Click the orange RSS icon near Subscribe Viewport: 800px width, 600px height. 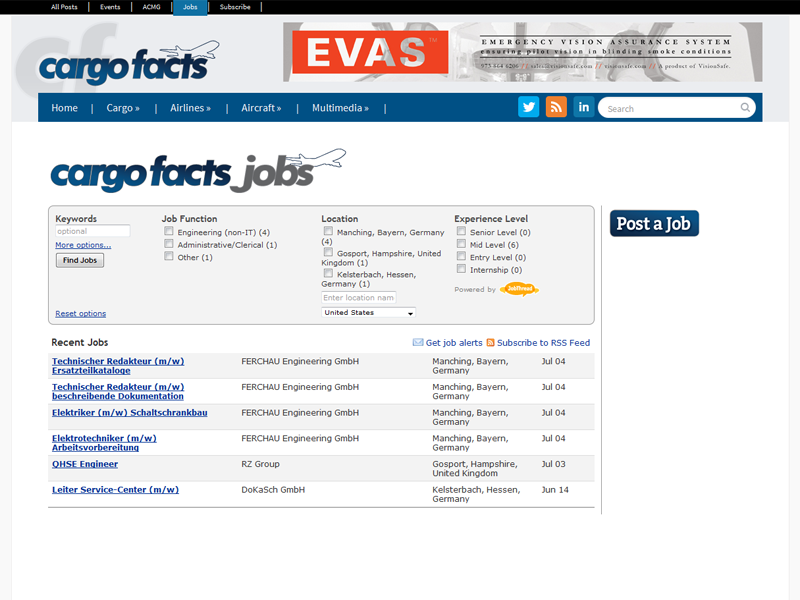click(491, 342)
